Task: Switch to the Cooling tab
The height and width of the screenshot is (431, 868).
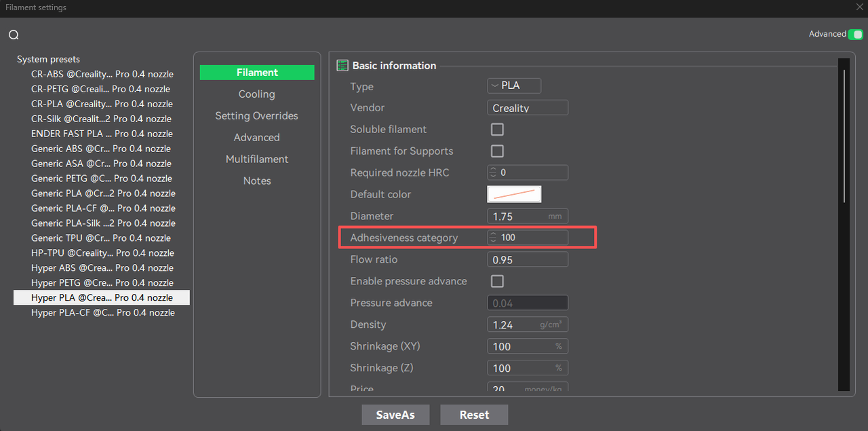Action: [x=256, y=94]
